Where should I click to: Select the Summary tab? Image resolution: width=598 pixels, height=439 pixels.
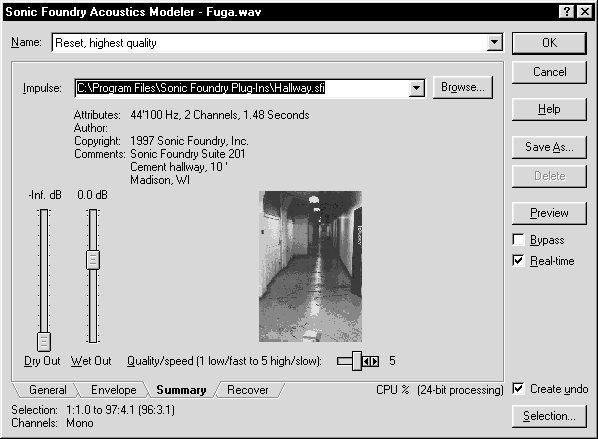[181, 390]
